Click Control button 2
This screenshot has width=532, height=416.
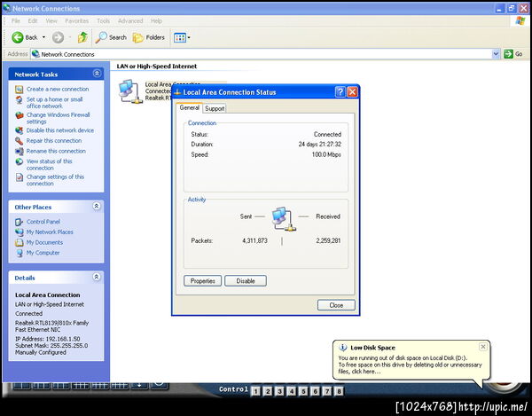268,391
